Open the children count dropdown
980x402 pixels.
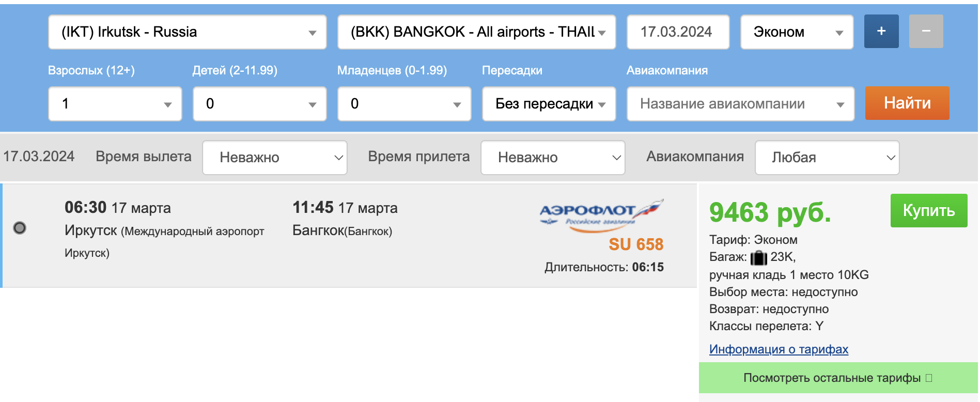tap(260, 104)
